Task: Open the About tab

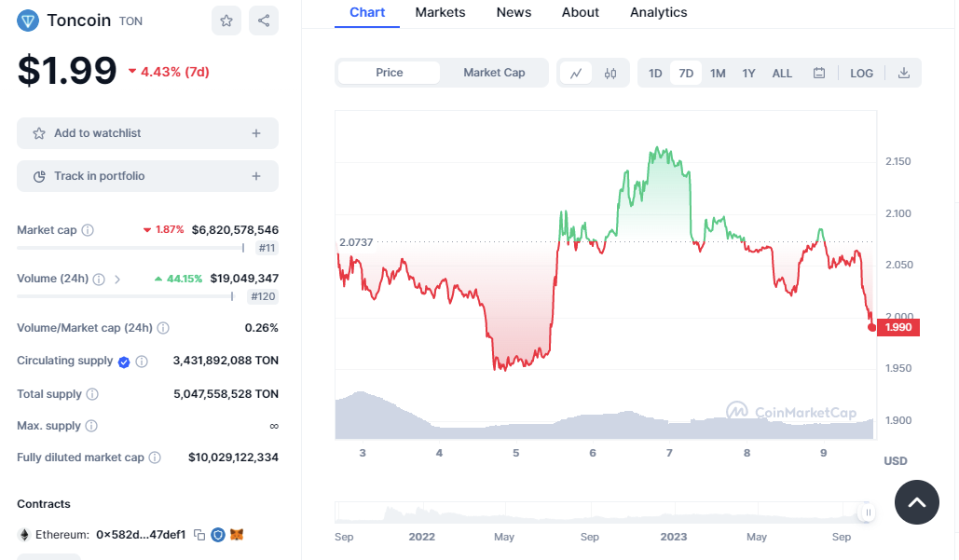Action: 581,13
